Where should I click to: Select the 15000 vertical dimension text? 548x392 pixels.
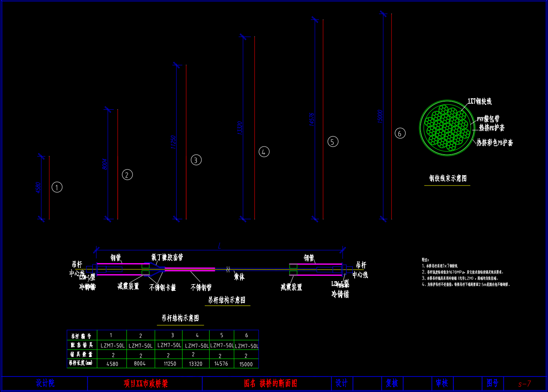[x=380, y=116]
